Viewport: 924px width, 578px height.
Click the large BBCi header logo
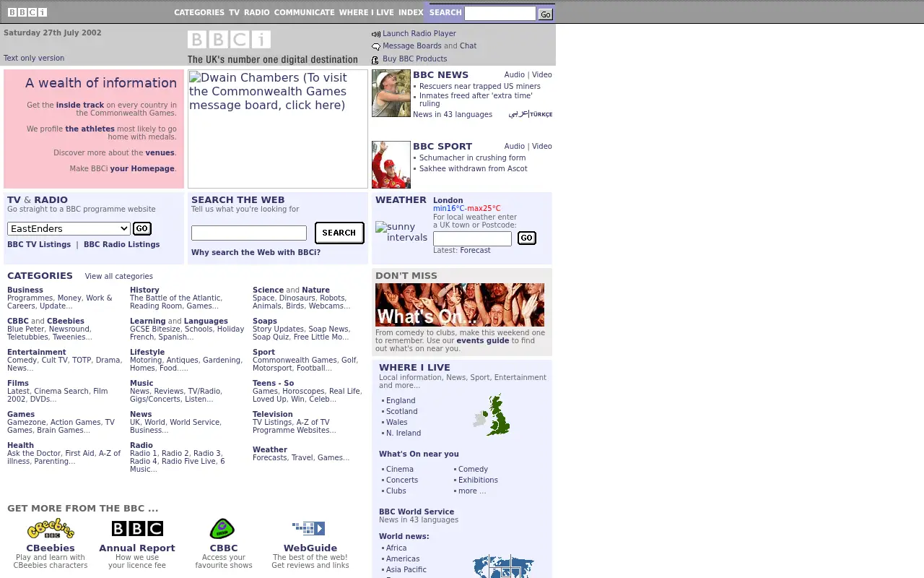[229, 40]
